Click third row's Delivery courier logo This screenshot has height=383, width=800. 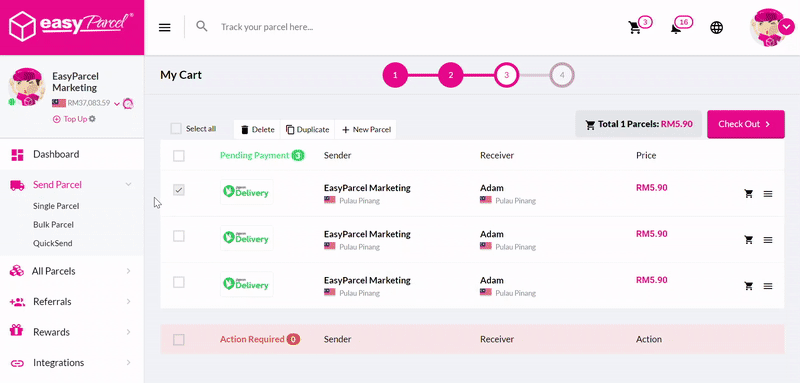246,284
